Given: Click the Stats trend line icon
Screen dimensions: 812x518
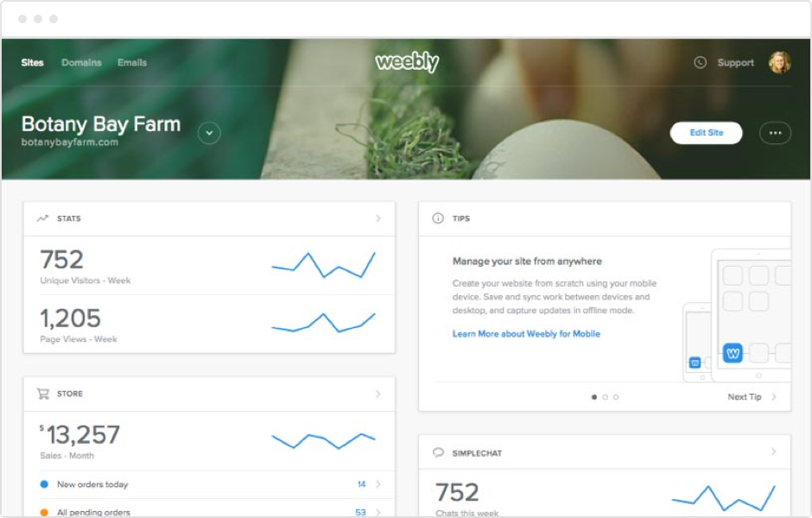Looking at the screenshot, I should coord(42,218).
